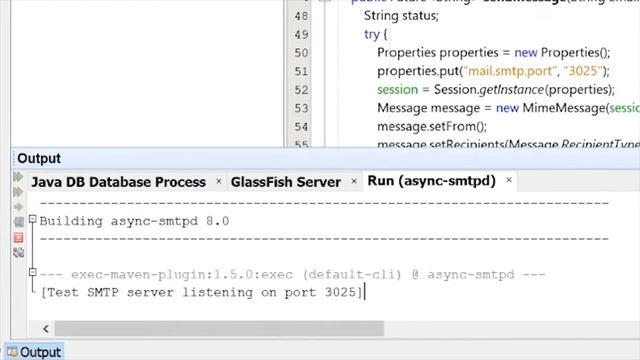Viewport: 640px width, 360px height.
Task: Click the 'String status;' code line
Action: [x=401, y=16]
